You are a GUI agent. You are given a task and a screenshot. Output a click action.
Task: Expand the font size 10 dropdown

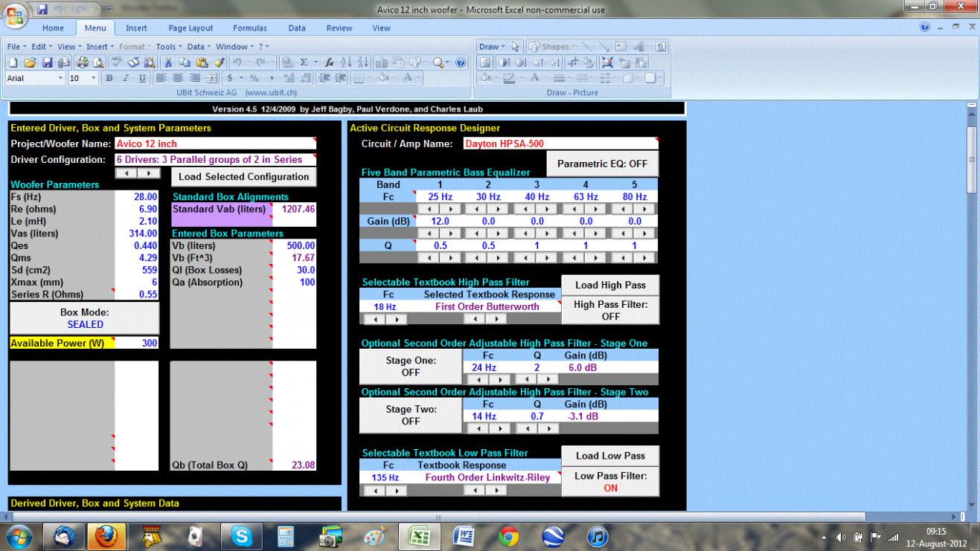click(94, 78)
